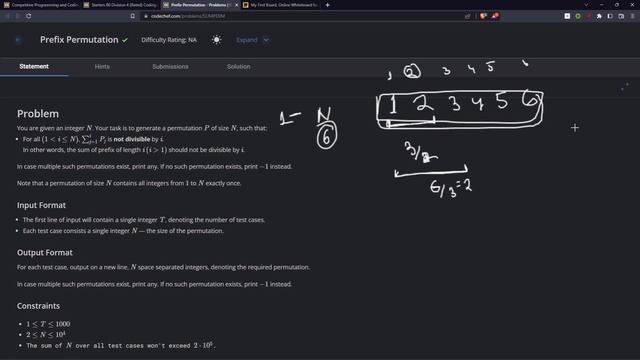Go back with the browser back arrow

coord(7,16)
